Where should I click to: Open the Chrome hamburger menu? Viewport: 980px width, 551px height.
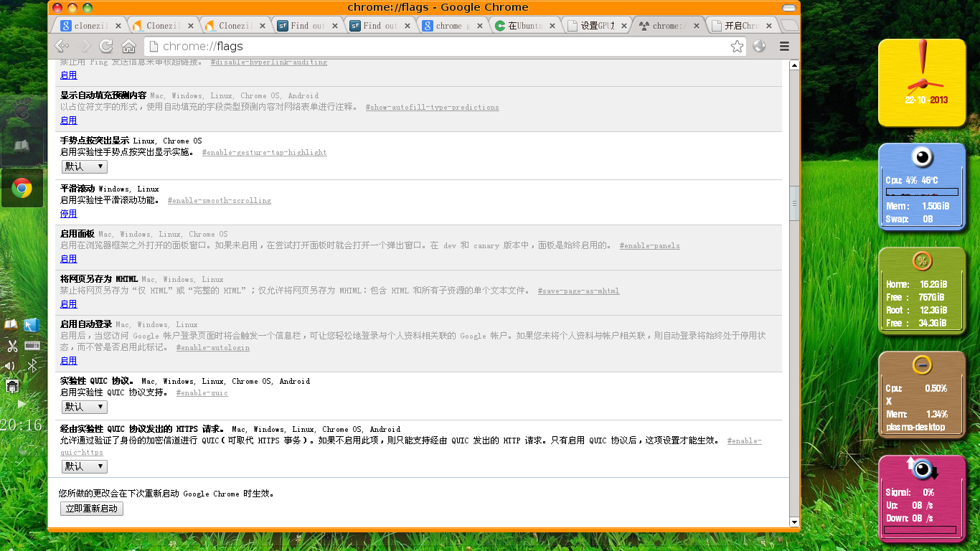point(784,47)
